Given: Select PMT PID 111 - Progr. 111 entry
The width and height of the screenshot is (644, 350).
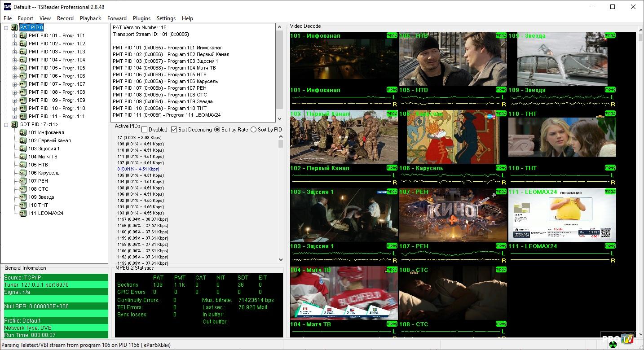Looking at the screenshot, I should 57,116.
